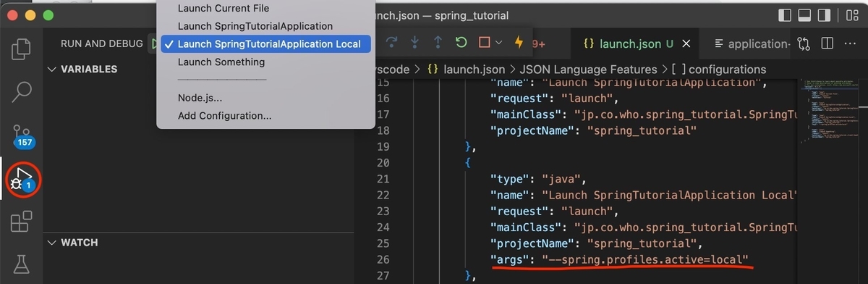The image size is (868, 284).
Task: Open the dropdown next to the Stop button
Action: pos(498,42)
